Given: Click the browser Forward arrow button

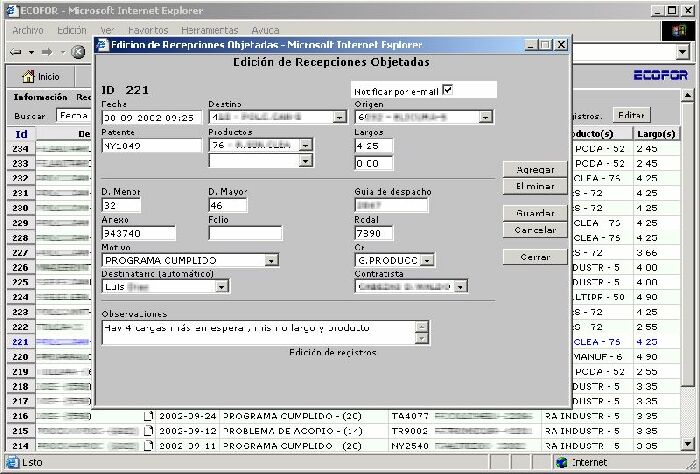Looking at the screenshot, I should tap(47, 51).
